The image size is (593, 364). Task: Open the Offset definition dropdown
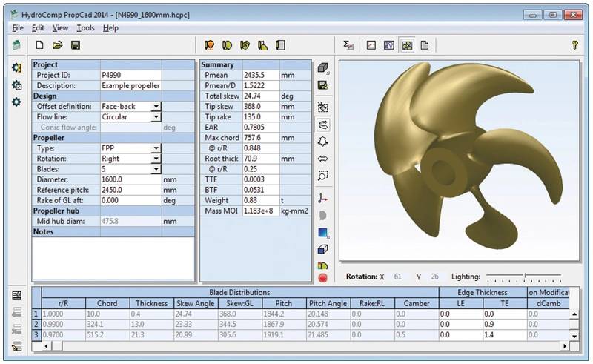156,107
